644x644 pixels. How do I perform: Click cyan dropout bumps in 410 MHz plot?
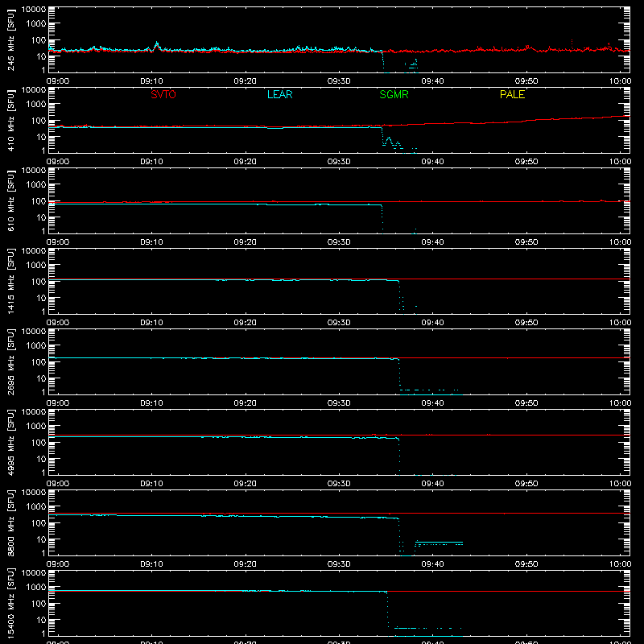tap(391, 142)
